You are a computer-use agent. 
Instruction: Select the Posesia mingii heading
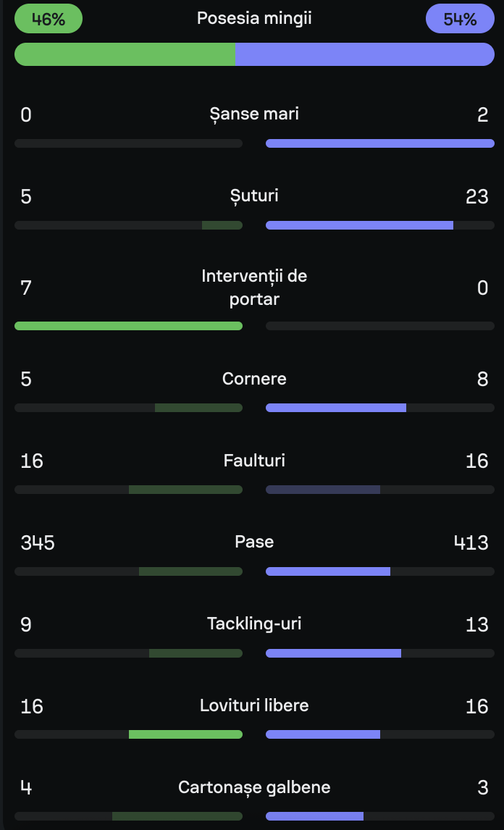coord(254,19)
